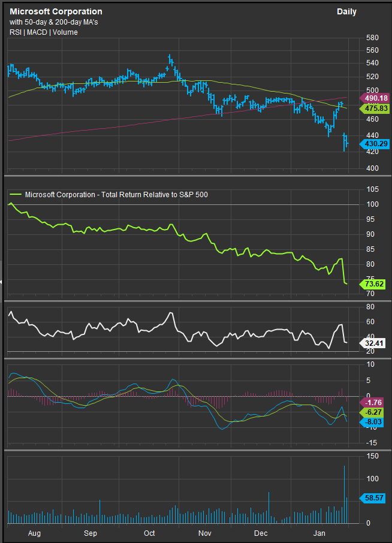The image size is (392, 543).
Task: Click the Jan label on time axis
Action: pyautogui.click(x=320, y=533)
